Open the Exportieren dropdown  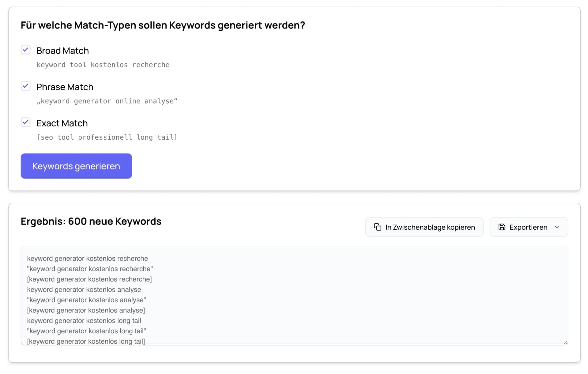(x=528, y=227)
